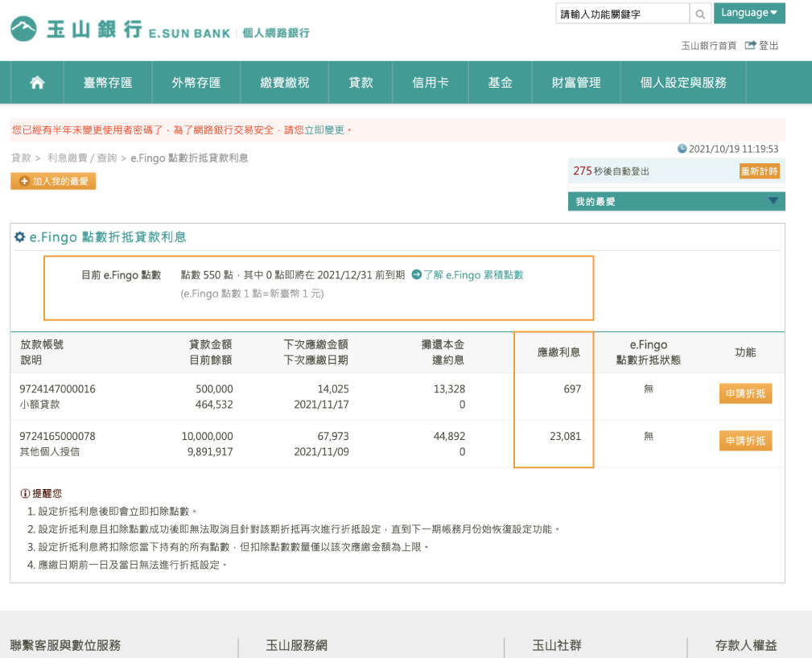
Task: Click the 275 秒後自動登出 countdown text
Action: click(611, 171)
